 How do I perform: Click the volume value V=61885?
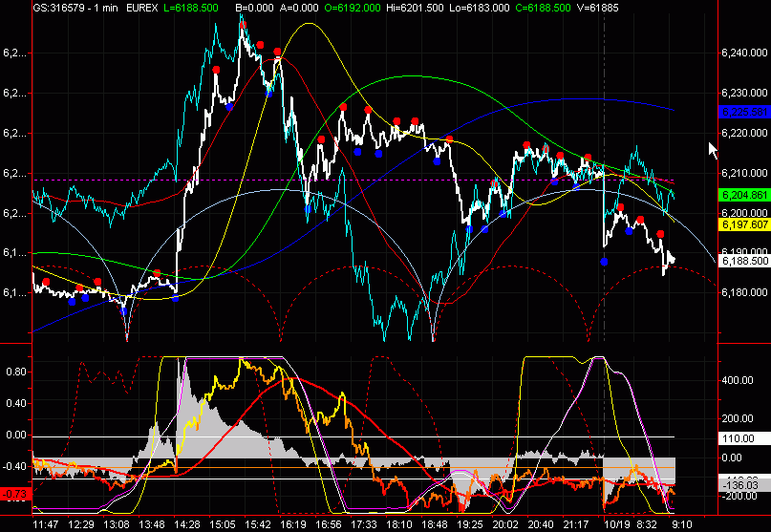point(597,8)
